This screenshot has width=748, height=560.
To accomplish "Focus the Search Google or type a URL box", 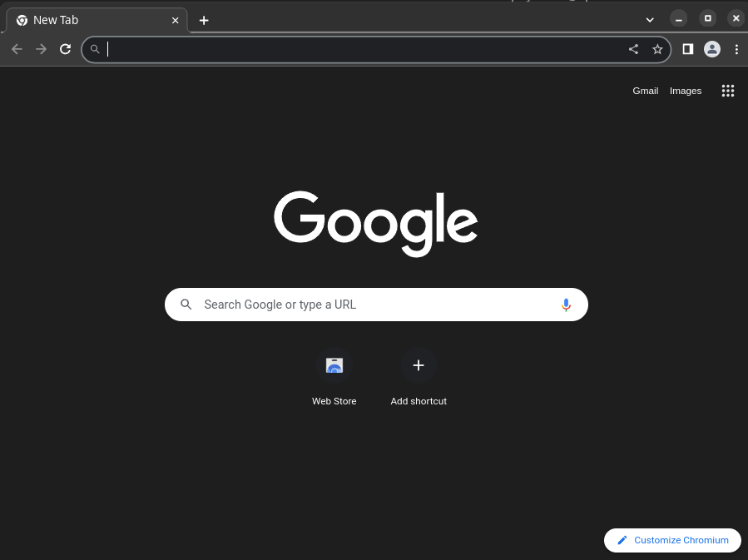I will click(x=376, y=305).
